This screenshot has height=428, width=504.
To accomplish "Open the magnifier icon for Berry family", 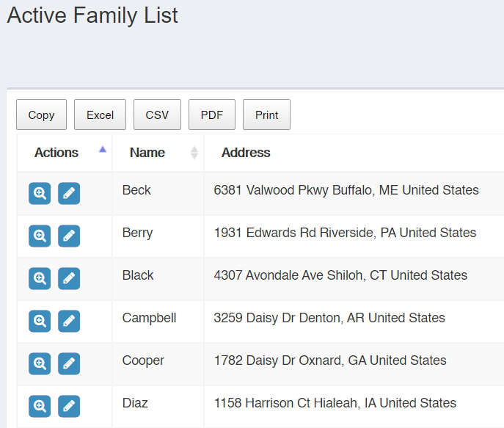I will click(x=40, y=236).
